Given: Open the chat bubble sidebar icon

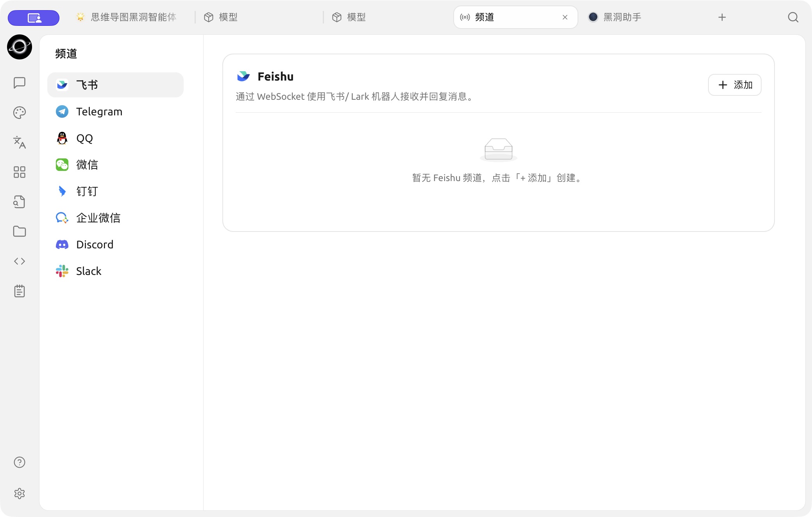Looking at the screenshot, I should point(20,83).
